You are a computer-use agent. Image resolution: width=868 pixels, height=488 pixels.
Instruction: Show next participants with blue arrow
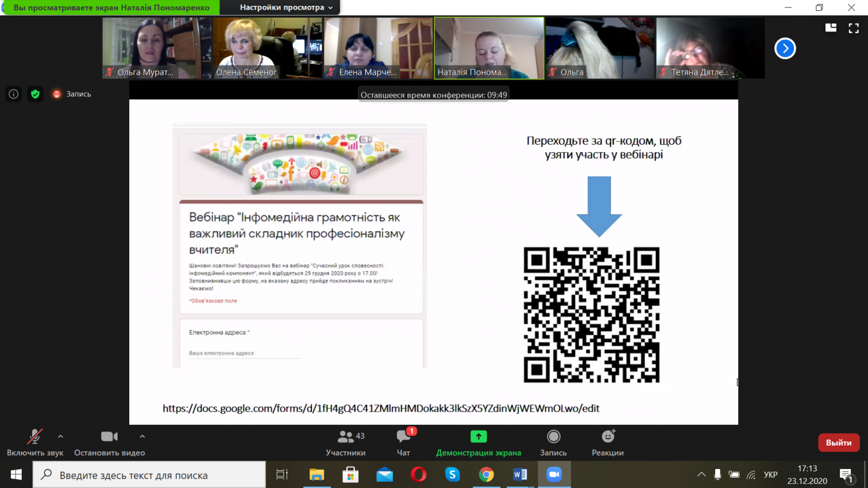(x=785, y=48)
